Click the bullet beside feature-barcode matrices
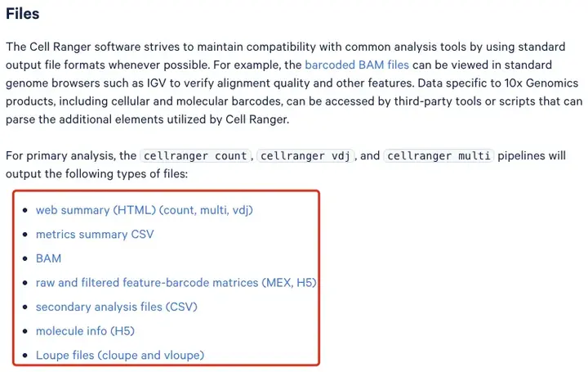The width and height of the screenshot is (588, 372). pos(24,283)
